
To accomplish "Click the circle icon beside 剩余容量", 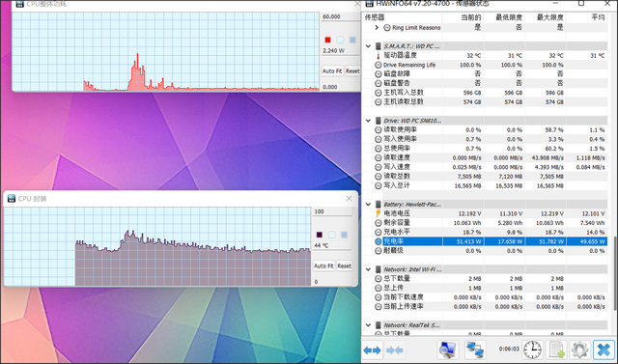I will [378, 223].
